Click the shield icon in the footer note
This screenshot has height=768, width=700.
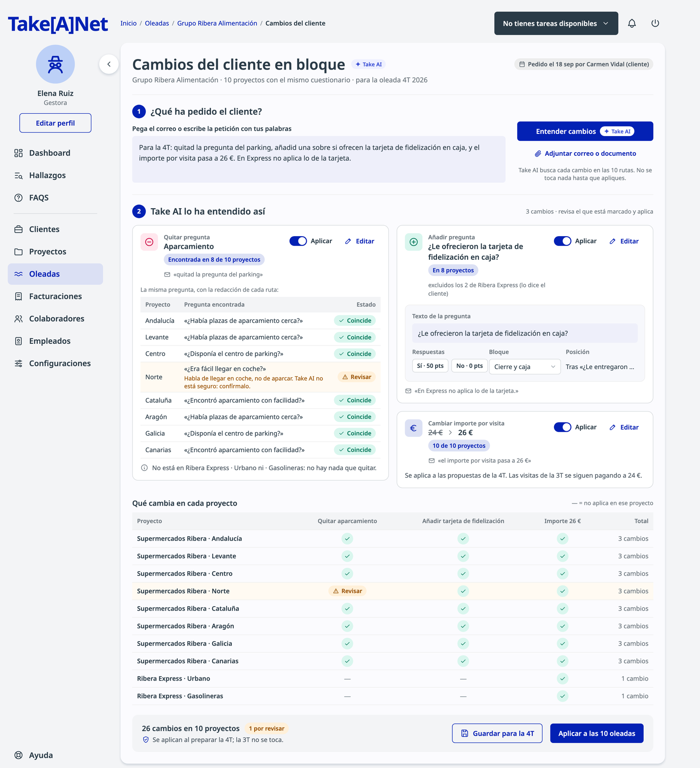click(x=146, y=740)
